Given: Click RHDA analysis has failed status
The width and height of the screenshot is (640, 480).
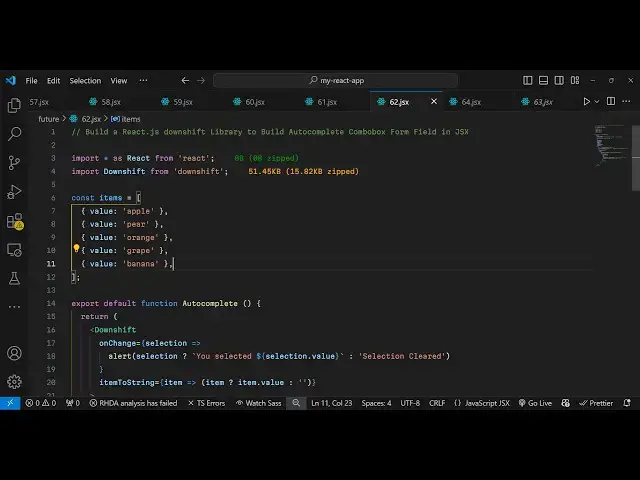Looking at the screenshot, I should point(133,403).
